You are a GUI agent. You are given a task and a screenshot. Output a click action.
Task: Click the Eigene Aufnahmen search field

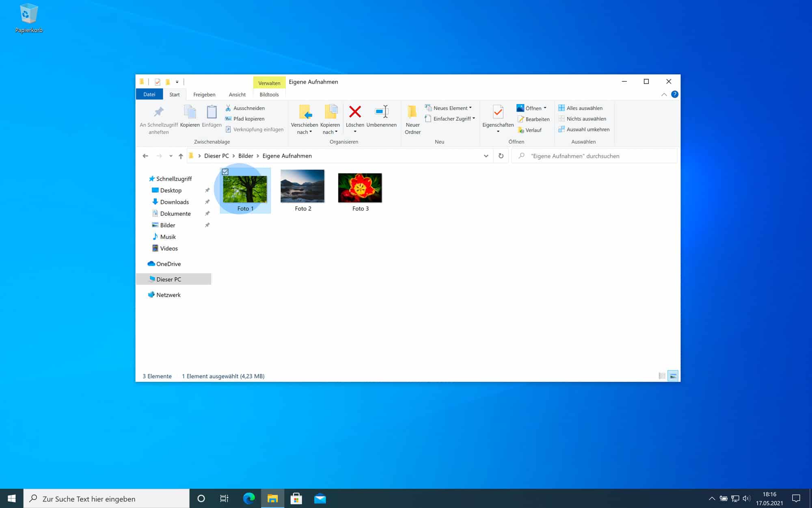tap(594, 156)
